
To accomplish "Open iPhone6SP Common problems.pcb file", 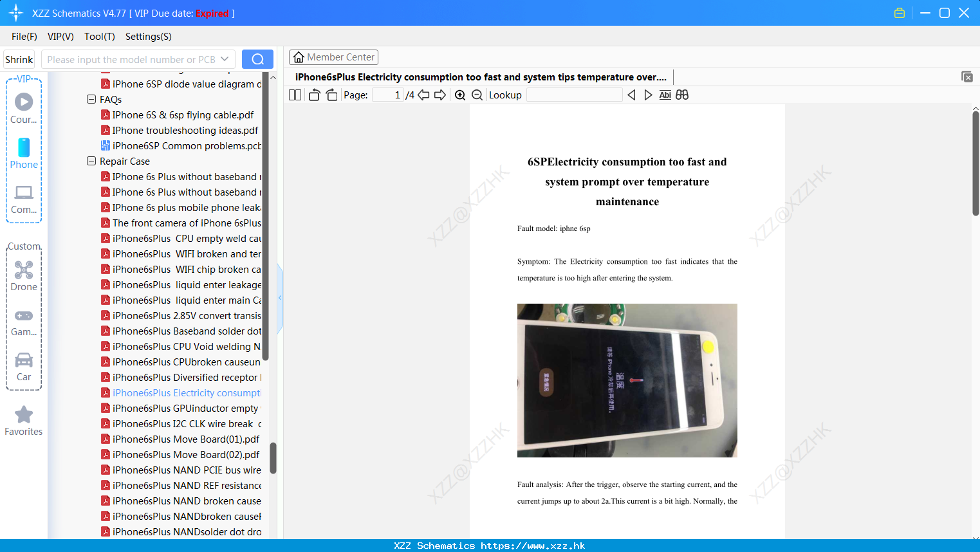I will click(181, 145).
